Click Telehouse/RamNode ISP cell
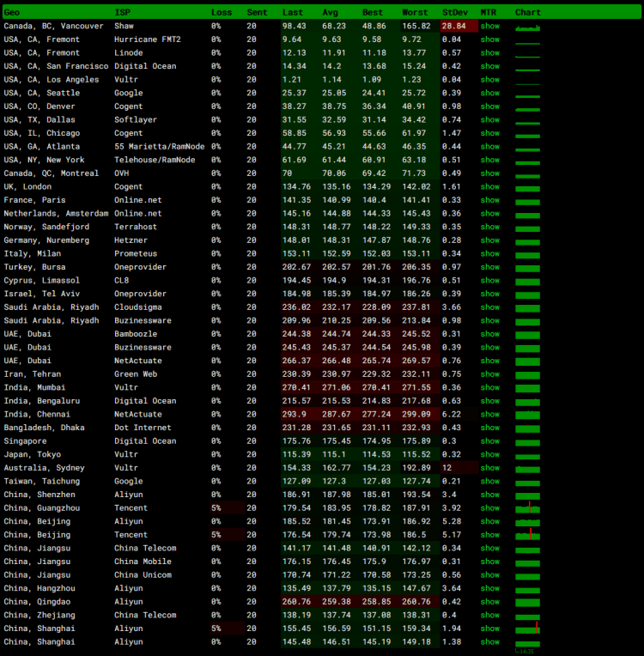 point(155,160)
